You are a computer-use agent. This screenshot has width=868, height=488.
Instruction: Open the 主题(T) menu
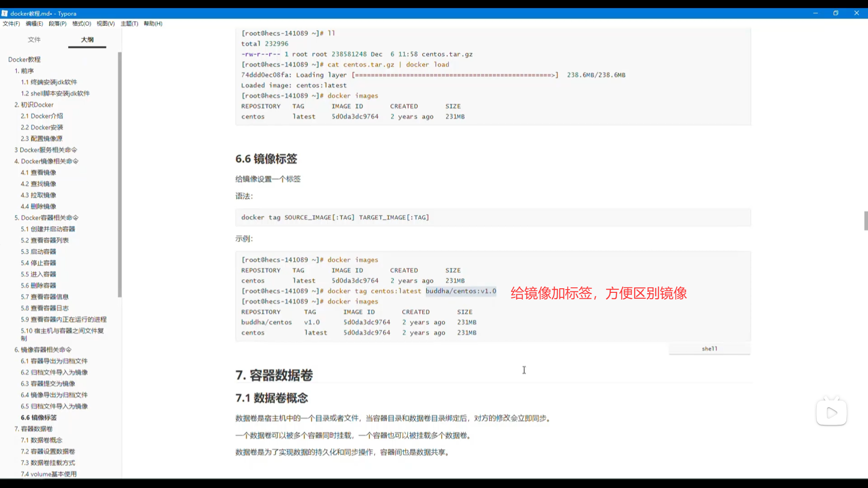click(x=129, y=23)
